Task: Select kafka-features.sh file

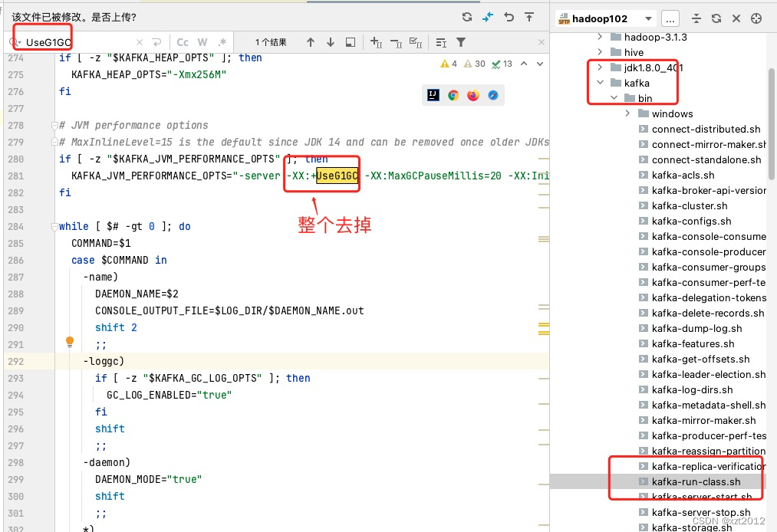Action: point(693,343)
